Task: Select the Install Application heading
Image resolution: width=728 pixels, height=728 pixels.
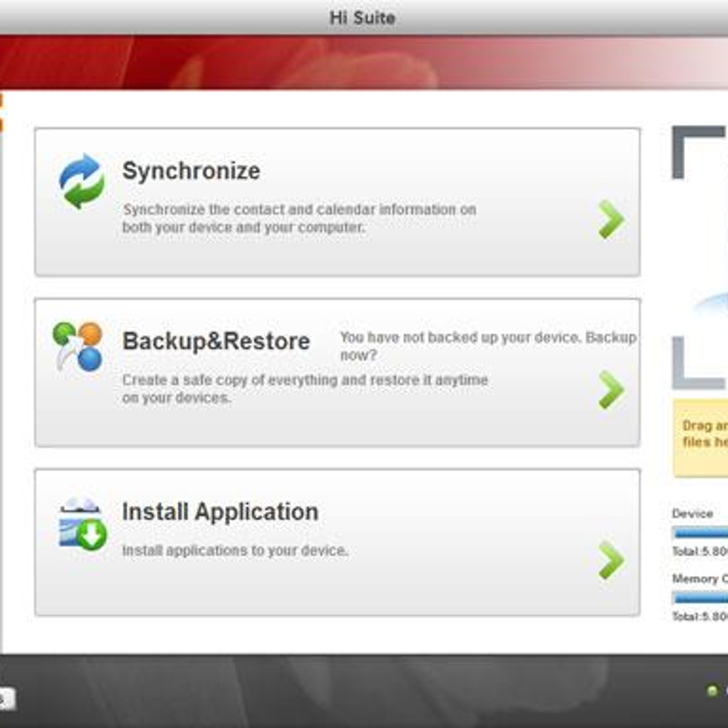Action: tap(220, 512)
